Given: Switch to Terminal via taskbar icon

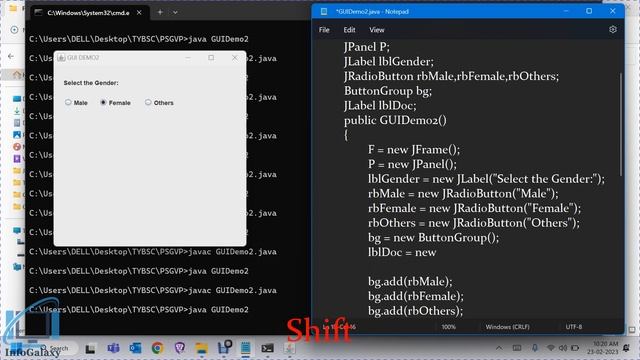Looking at the screenshot, I should click(x=268, y=348).
